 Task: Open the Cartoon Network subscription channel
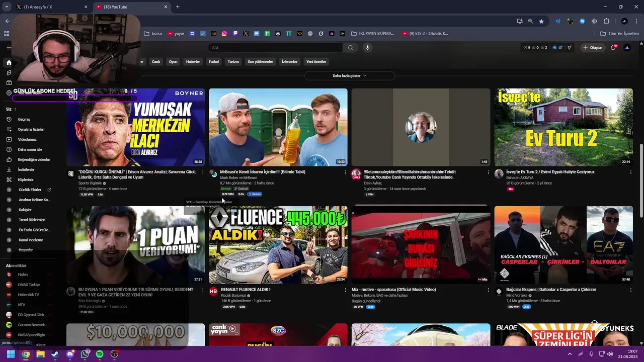32,325
